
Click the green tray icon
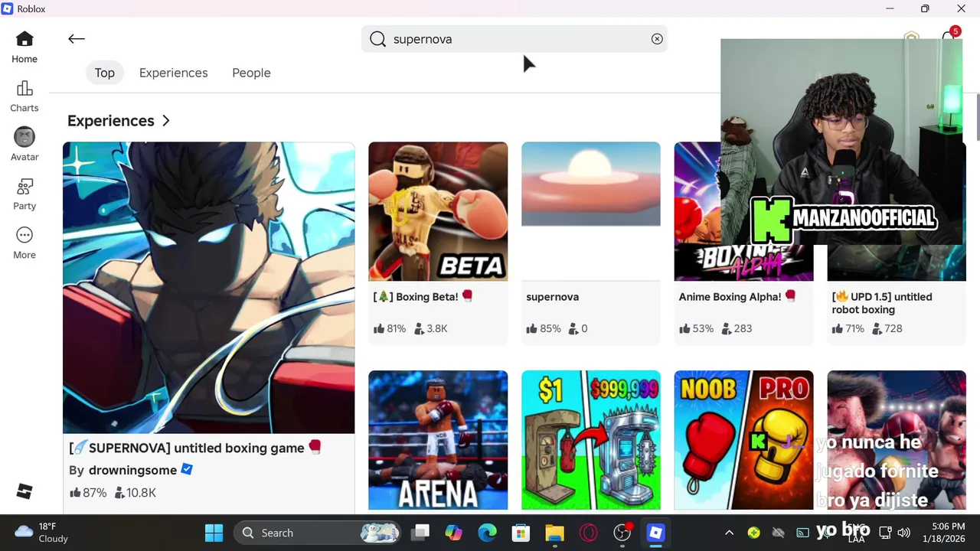point(754,533)
